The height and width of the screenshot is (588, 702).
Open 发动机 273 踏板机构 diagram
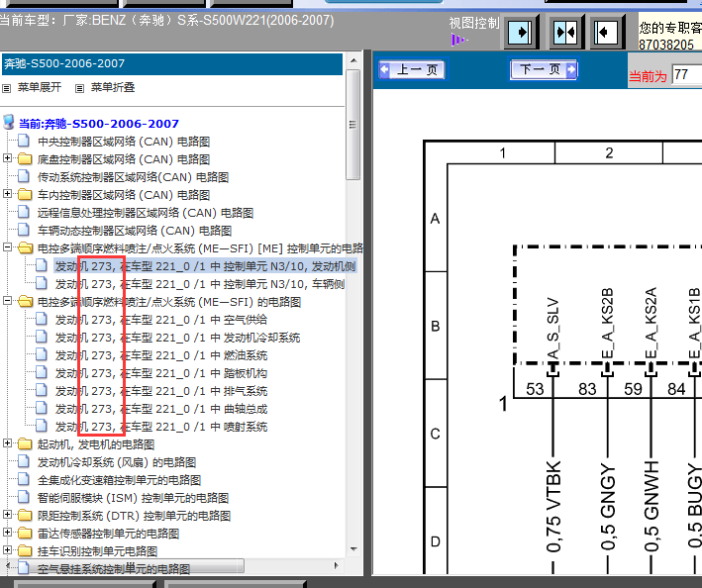coord(161,373)
